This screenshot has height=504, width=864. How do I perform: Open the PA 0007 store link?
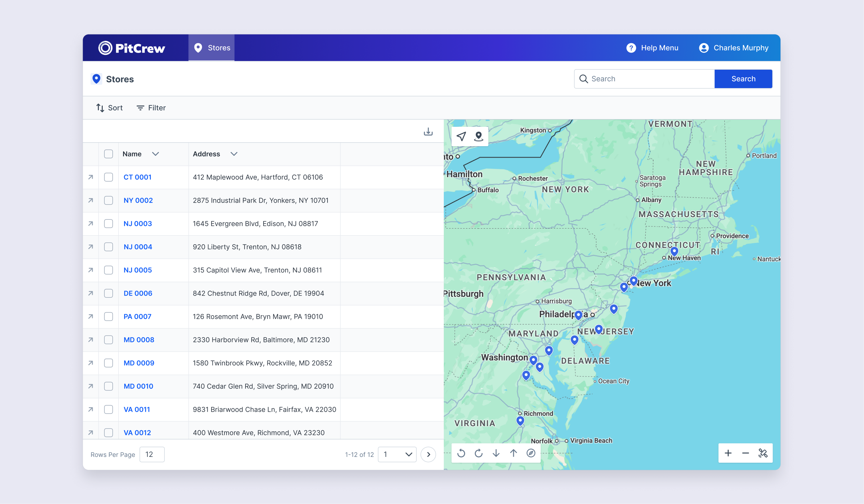(138, 317)
